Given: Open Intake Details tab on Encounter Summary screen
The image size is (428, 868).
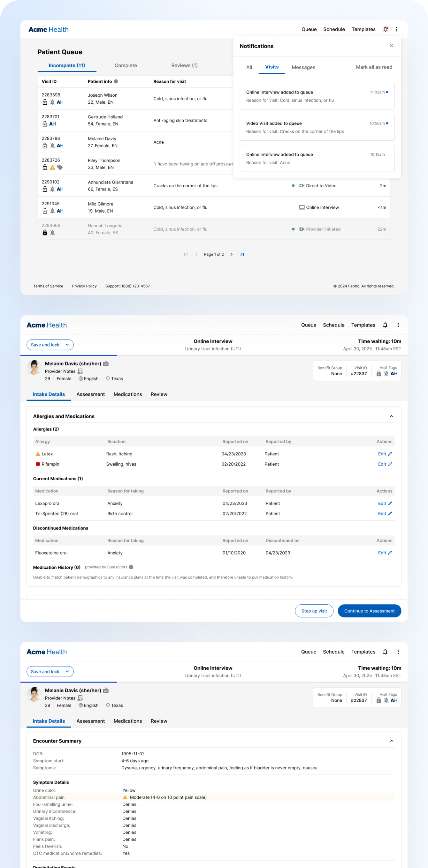Looking at the screenshot, I should tap(49, 721).
